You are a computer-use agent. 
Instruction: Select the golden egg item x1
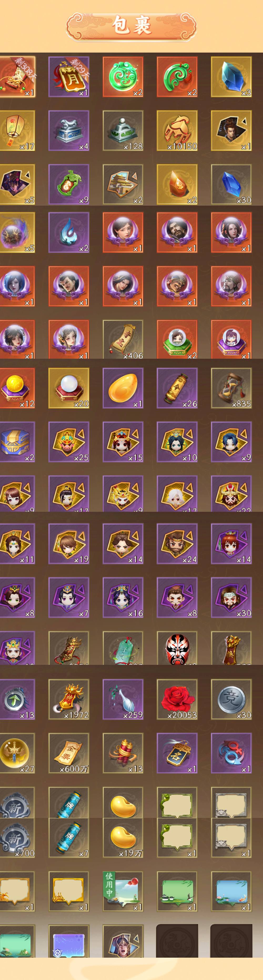click(123, 388)
